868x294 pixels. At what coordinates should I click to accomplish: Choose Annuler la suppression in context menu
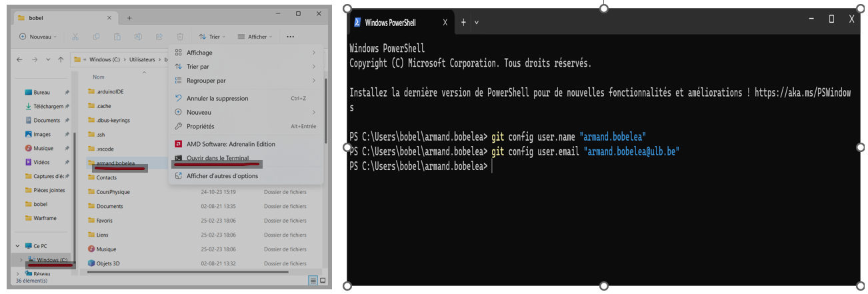(245, 98)
